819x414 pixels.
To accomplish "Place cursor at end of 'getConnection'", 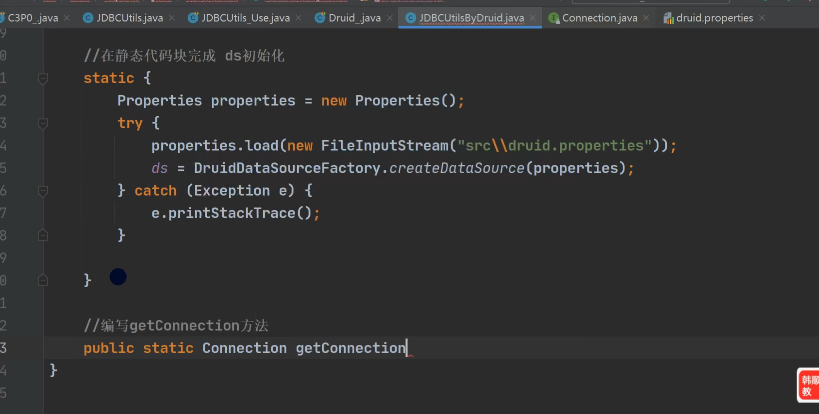I will coord(406,348).
